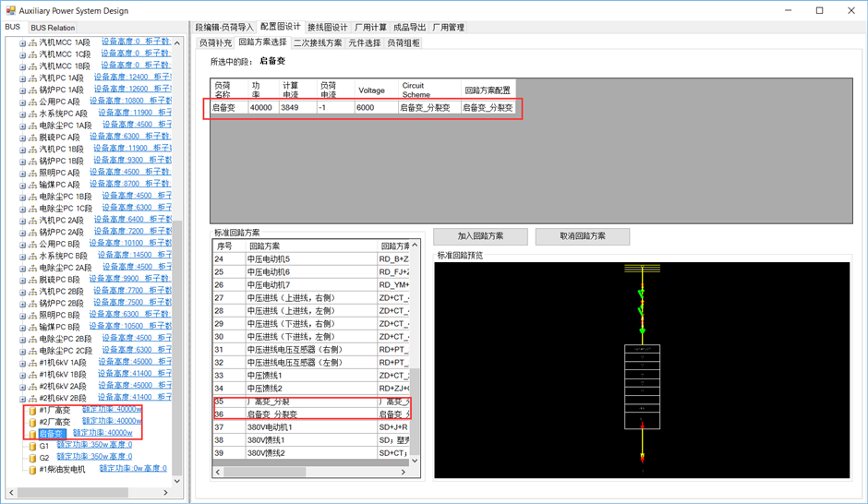
Task: Expand the #1机6kV 1B段 tree node
Action: 22,375
